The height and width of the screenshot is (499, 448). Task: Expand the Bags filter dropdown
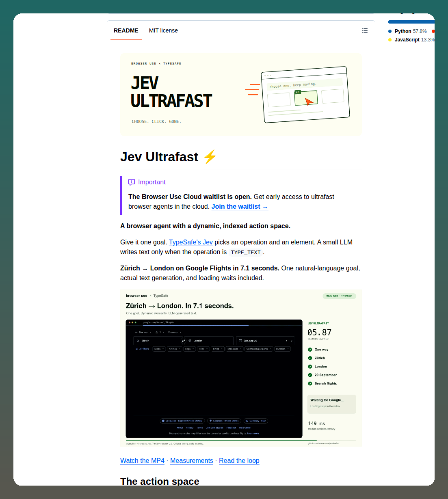(x=190, y=349)
